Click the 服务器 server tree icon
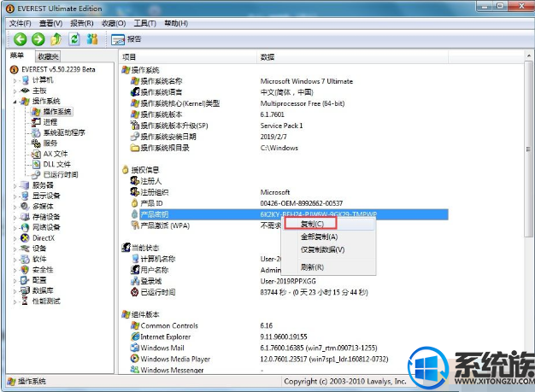 (x=25, y=185)
